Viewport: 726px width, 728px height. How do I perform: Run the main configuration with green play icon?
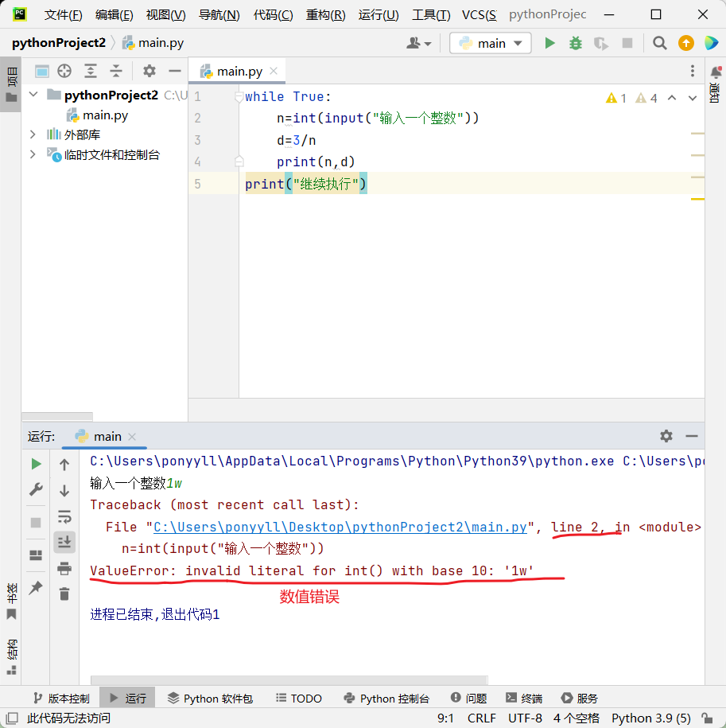549,43
